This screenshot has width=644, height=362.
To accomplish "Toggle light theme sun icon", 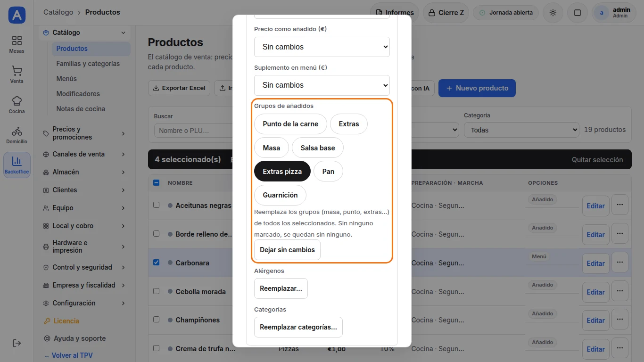I will point(553,13).
